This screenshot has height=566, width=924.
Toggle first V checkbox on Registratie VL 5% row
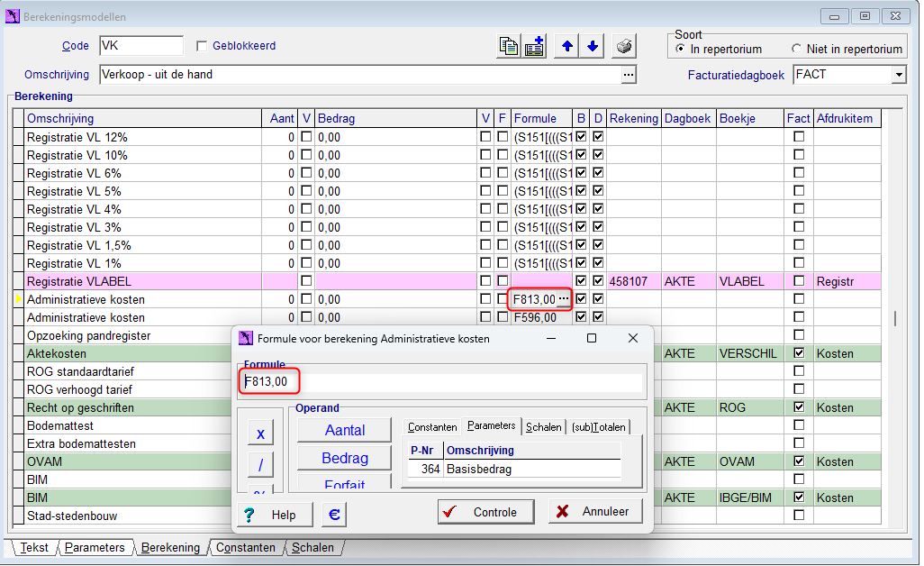(306, 191)
